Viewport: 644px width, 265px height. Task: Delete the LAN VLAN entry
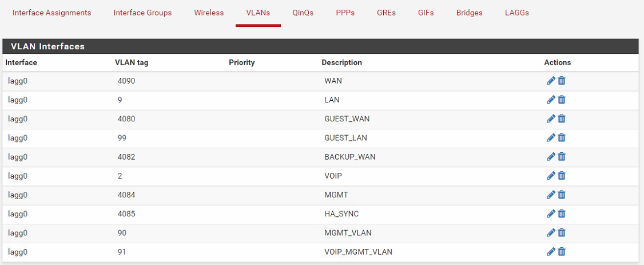click(562, 100)
